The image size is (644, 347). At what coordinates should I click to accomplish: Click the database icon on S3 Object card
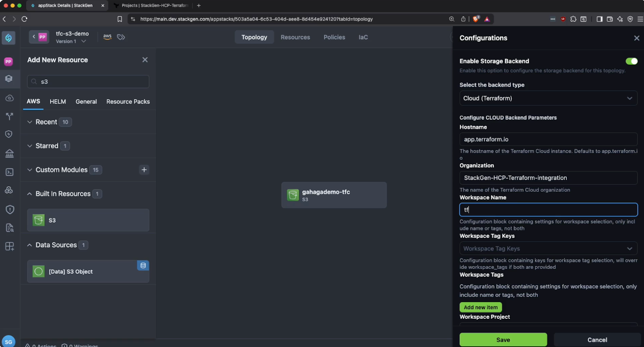pos(143,265)
